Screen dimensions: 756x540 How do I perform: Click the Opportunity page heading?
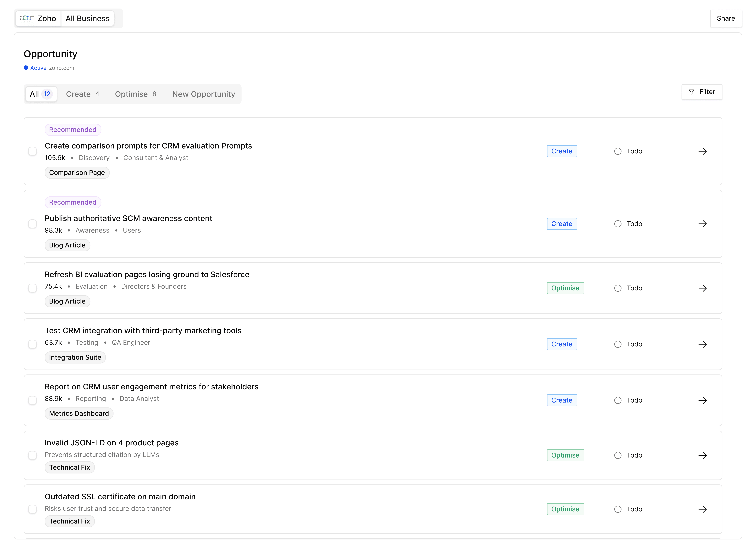click(51, 54)
